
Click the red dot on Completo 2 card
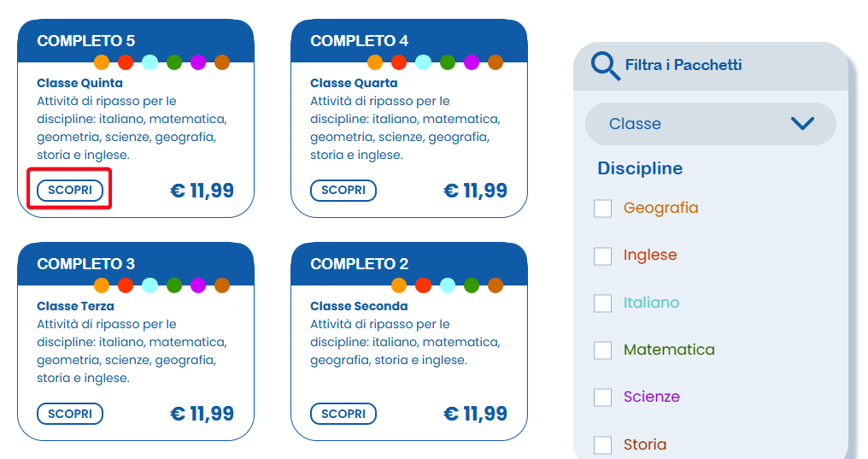[x=423, y=285]
